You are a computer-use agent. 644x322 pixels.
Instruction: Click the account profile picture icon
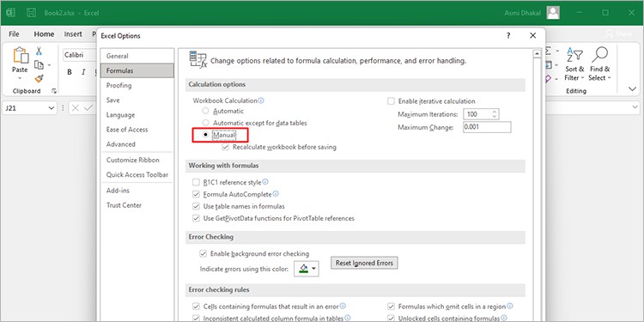(x=553, y=13)
